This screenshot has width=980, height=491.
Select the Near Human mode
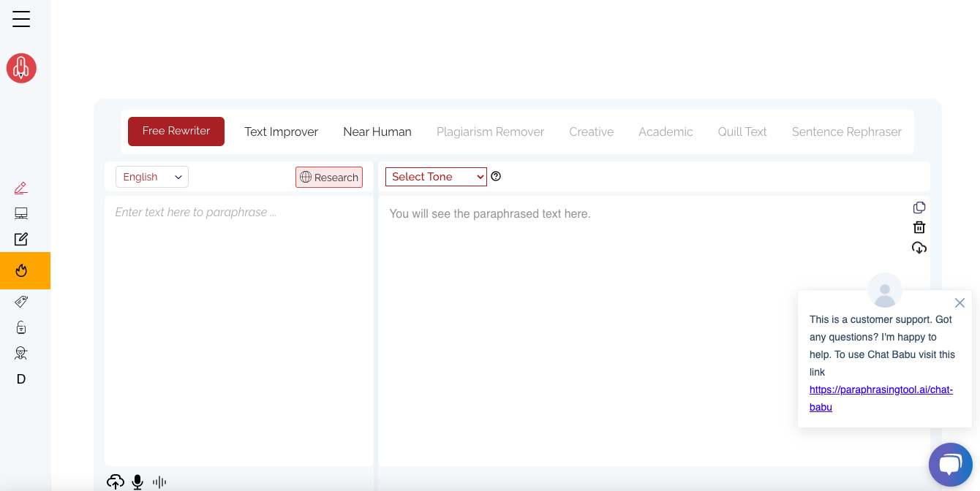pyautogui.click(x=377, y=132)
